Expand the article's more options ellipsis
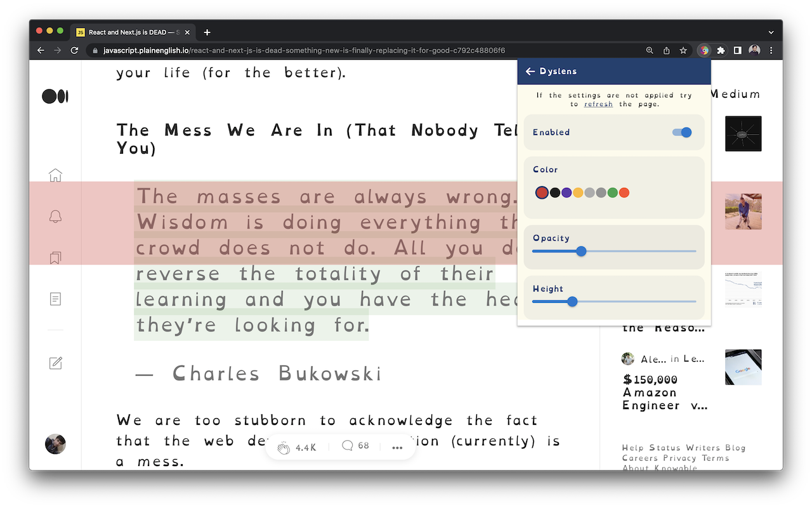 point(397,447)
